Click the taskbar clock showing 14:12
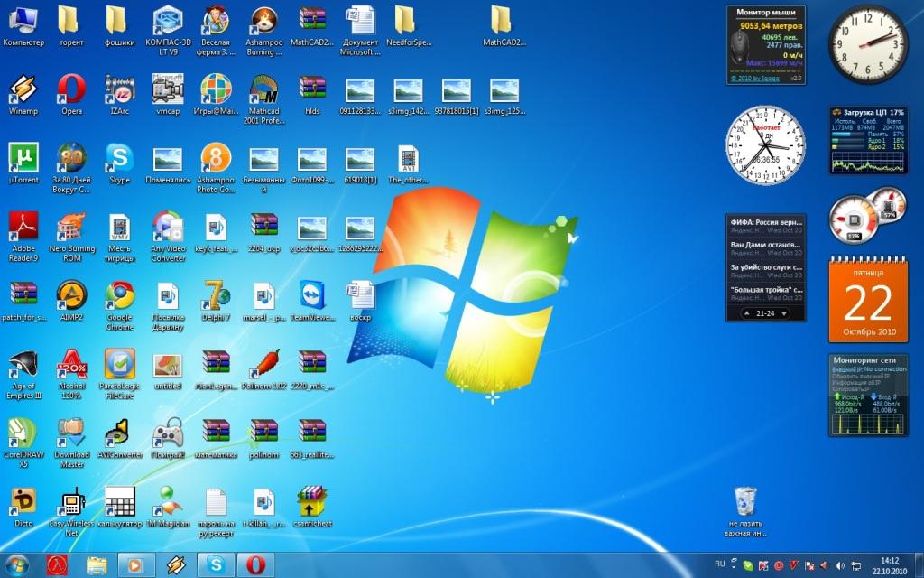The height and width of the screenshot is (578, 924). (890, 565)
